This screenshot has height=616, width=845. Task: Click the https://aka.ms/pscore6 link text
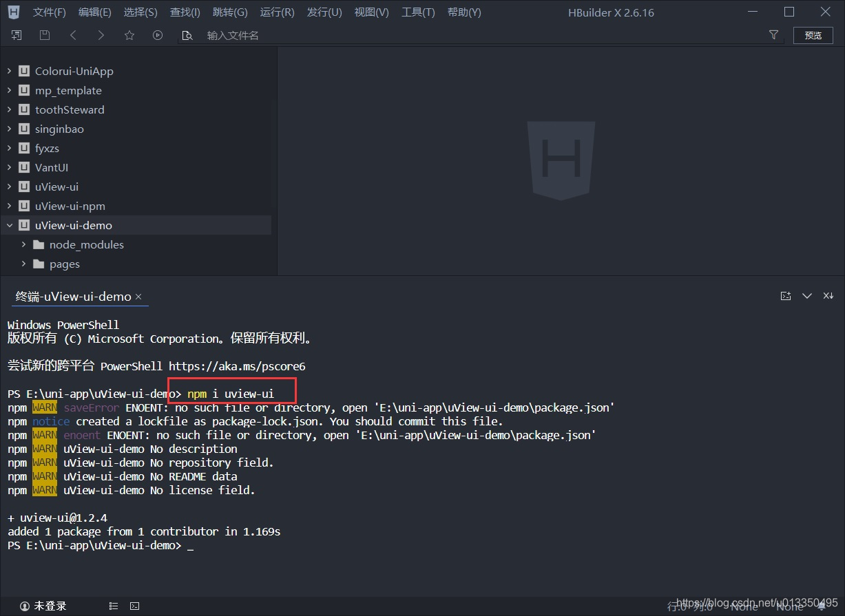(x=237, y=366)
